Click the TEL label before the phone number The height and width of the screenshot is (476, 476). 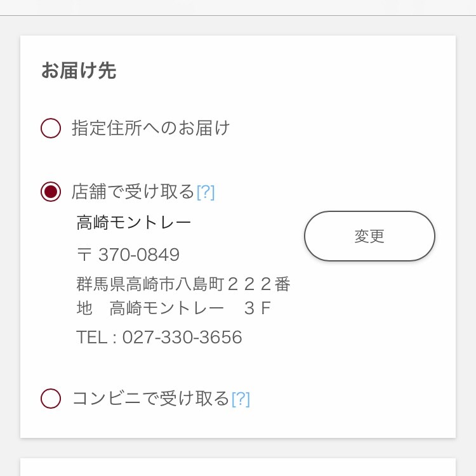(92, 338)
